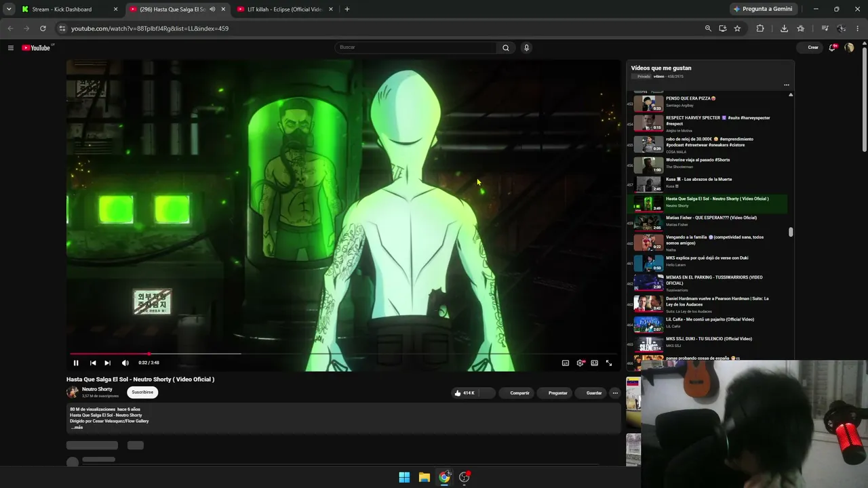Open the Neutro Shorty channel avatar

pos(73,392)
